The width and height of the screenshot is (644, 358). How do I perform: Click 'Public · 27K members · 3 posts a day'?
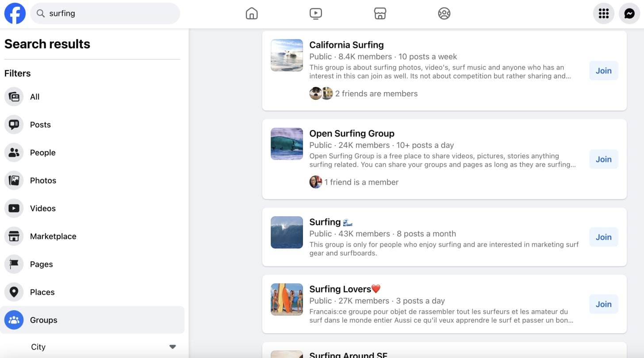click(377, 301)
